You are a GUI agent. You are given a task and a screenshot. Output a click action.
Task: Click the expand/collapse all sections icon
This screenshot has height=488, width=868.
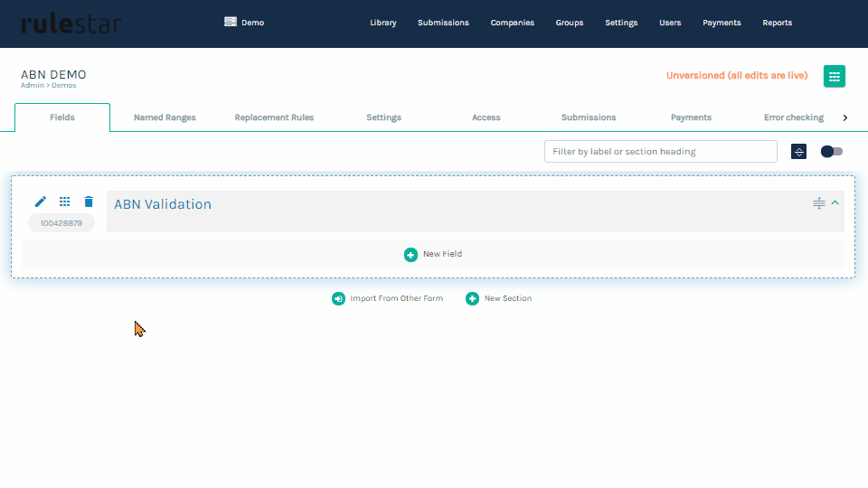click(x=798, y=152)
